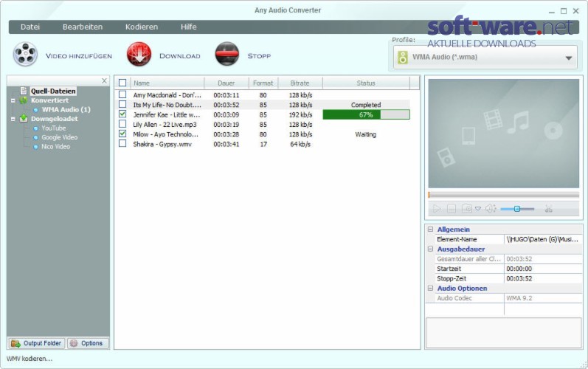Click the preview playback seek bar
This screenshot has height=369, width=588.
(x=504, y=195)
